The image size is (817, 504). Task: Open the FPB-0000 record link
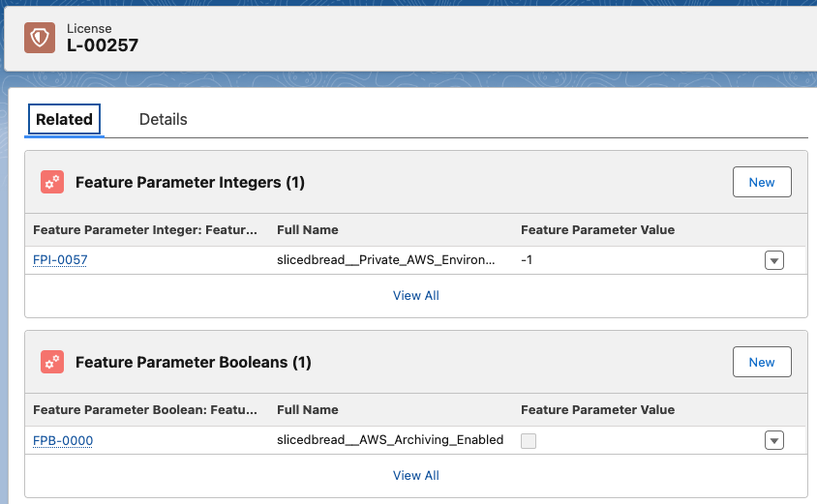pos(63,440)
